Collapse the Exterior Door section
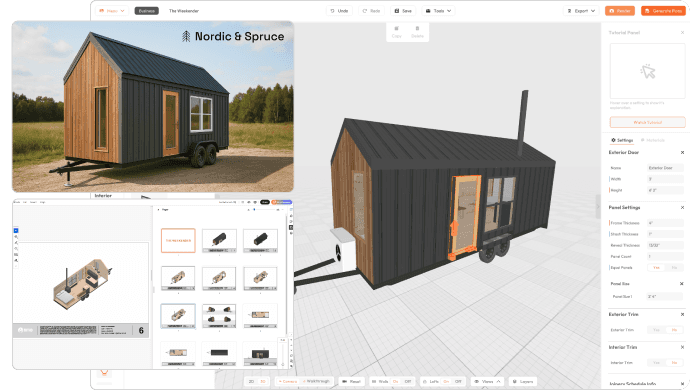The width and height of the screenshot is (690, 390). (x=683, y=152)
